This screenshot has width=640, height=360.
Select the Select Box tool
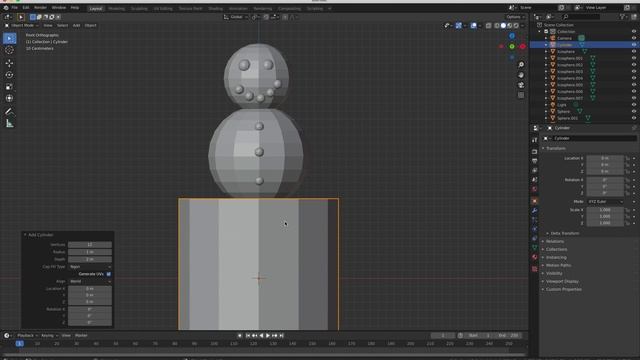[x=9, y=38]
